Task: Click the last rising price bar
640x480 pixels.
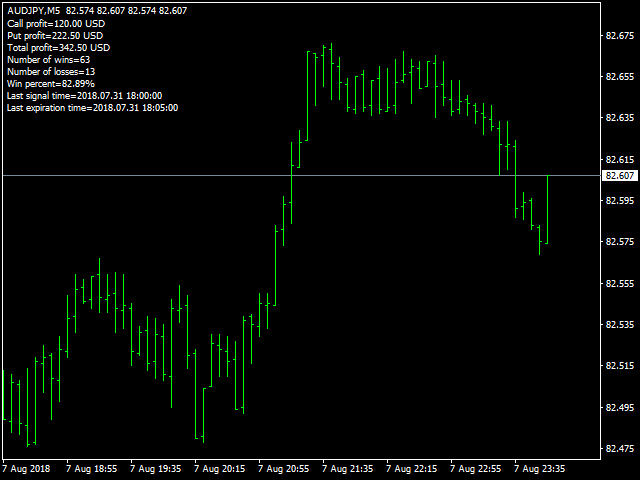Action: pyautogui.click(x=547, y=209)
